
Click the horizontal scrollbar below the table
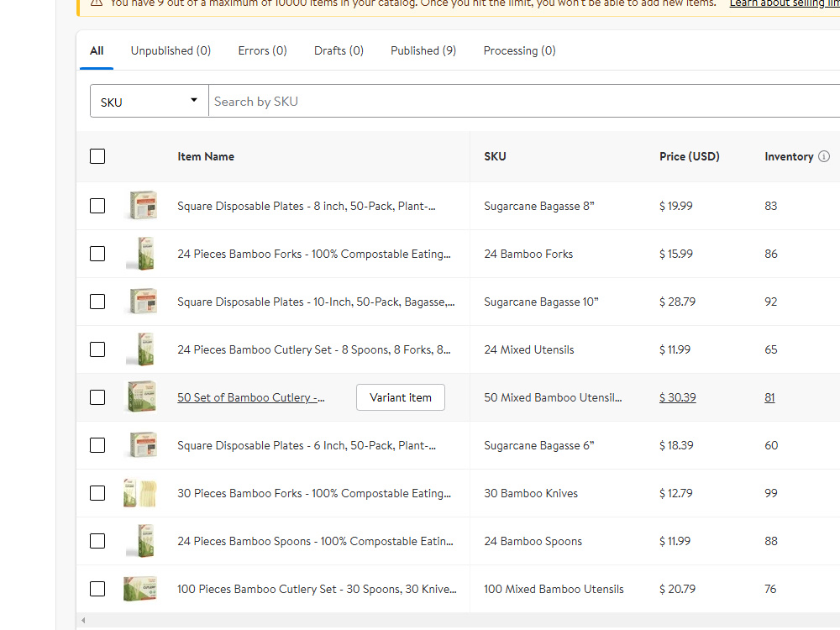pos(458,621)
